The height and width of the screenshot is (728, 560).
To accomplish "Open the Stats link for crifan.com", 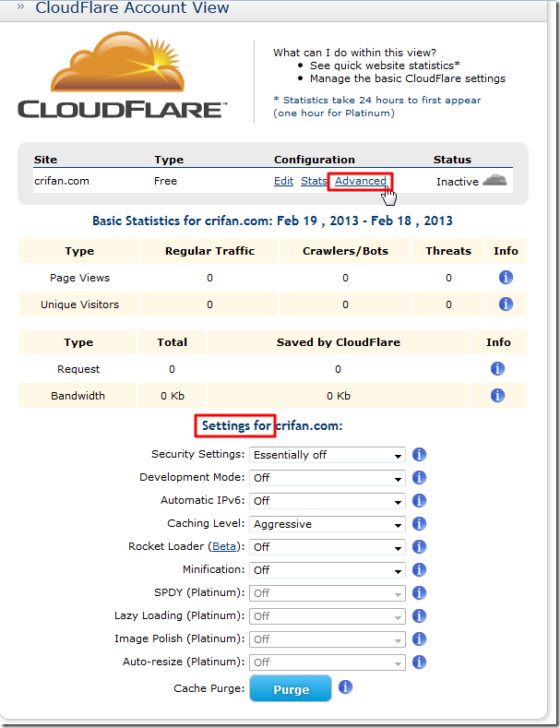I will tap(314, 181).
